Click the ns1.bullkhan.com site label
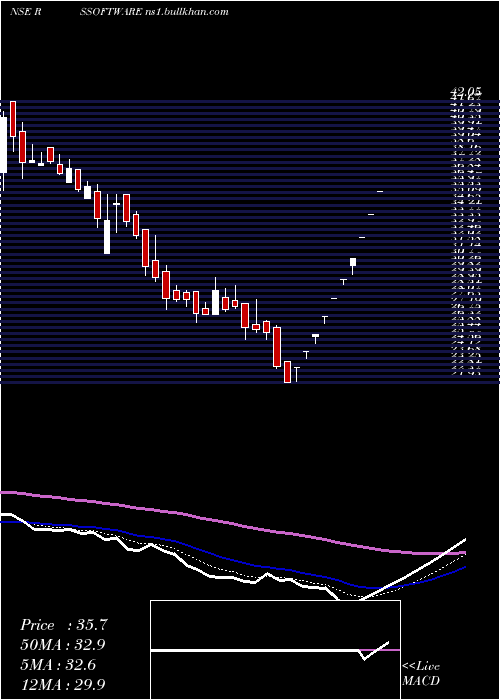500x700 pixels. click(x=187, y=12)
